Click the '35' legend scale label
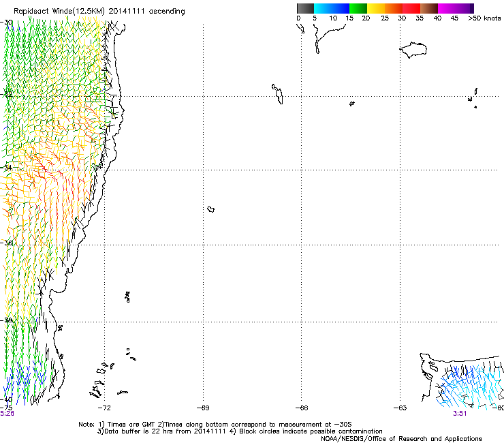 click(x=420, y=18)
